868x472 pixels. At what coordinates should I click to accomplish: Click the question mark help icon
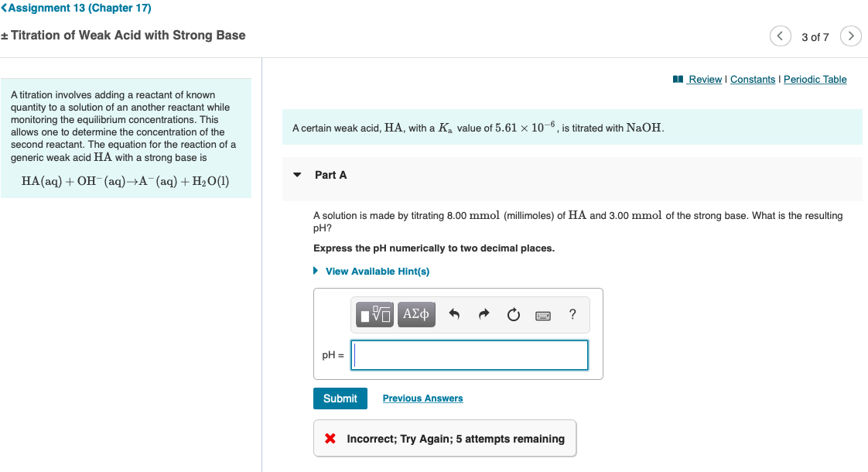pyautogui.click(x=572, y=314)
